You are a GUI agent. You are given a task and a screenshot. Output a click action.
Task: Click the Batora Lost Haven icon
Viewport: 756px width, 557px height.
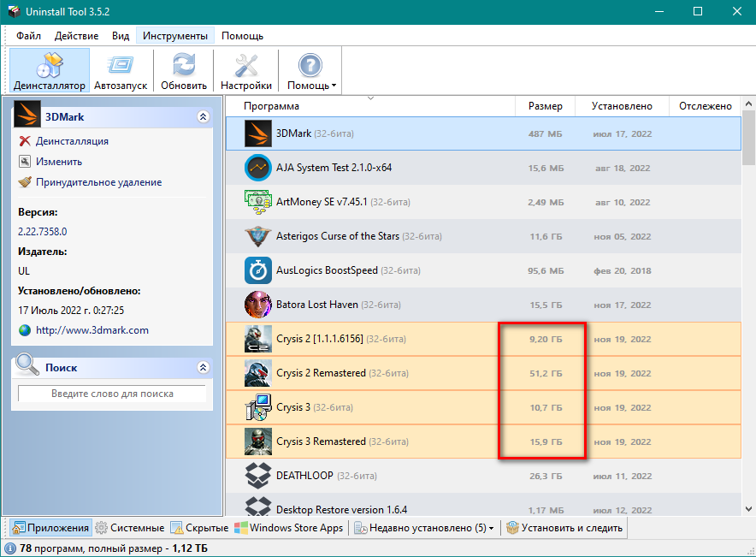pyautogui.click(x=258, y=305)
